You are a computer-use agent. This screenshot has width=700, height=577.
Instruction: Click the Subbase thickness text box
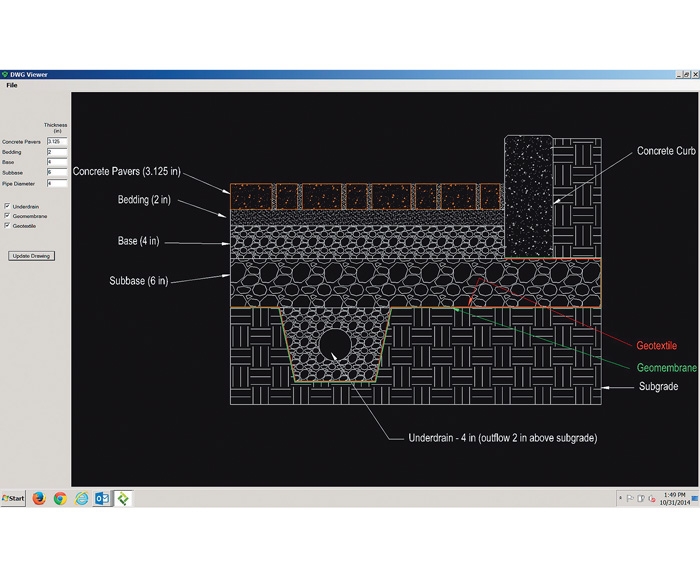click(x=56, y=172)
